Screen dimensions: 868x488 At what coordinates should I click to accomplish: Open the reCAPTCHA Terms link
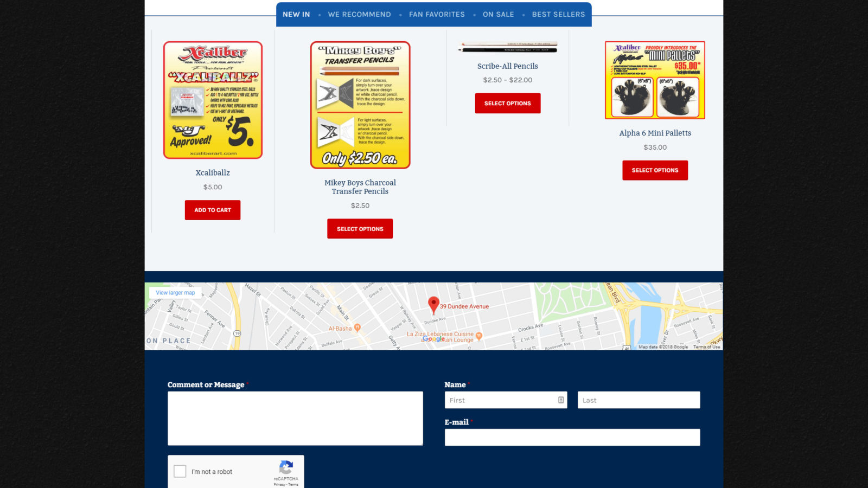pyautogui.click(x=293, y=485)
